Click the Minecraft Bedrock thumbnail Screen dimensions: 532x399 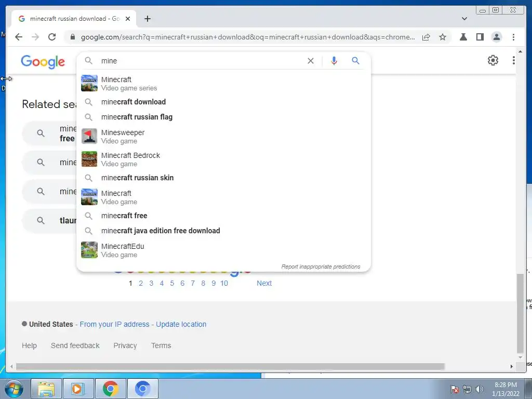pos(89,159)
